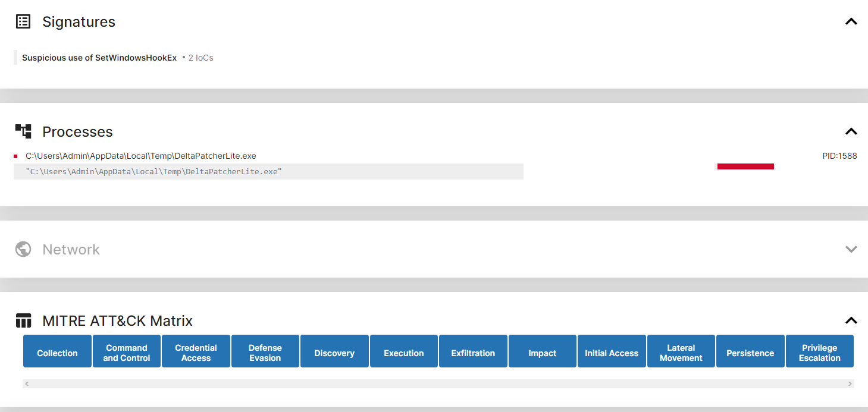Collapse the Signatures section
868x412 pixels.
[851, 22]
